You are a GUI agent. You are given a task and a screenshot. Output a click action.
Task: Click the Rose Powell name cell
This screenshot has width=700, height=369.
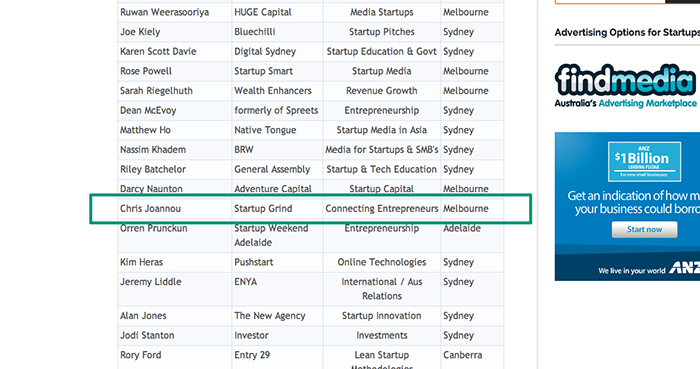tap(175, 71)
